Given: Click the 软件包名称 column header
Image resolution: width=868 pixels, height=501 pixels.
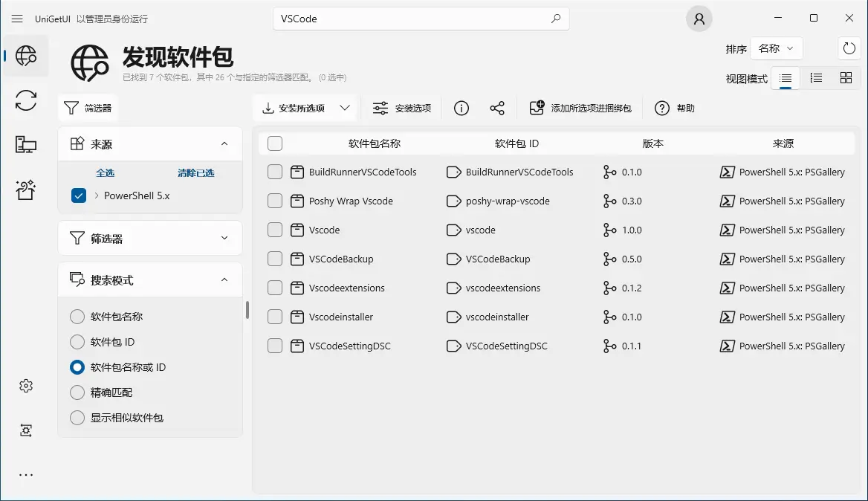Looking at the screenshot, I should [374, 143].
